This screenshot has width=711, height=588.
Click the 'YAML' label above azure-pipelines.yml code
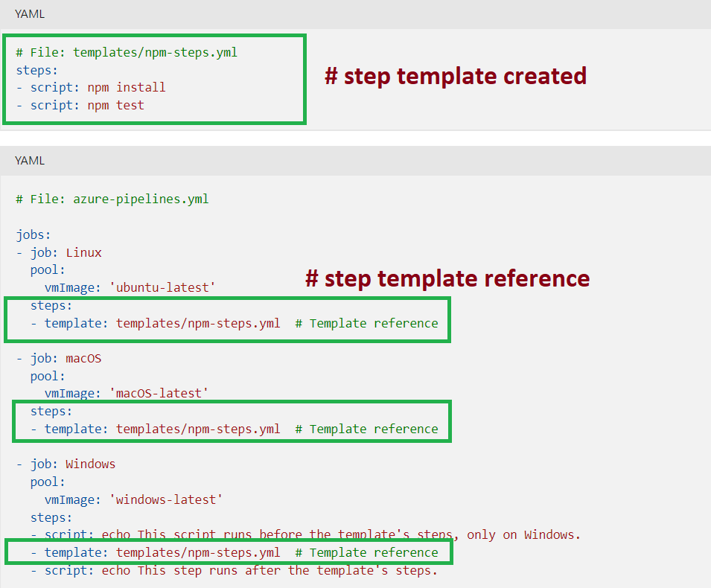(30, 161)
